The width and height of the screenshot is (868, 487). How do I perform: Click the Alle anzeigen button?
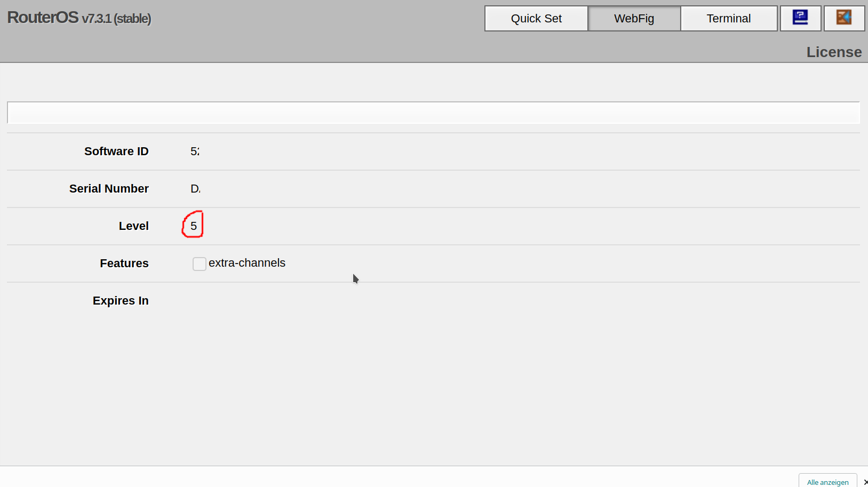click(x=827, y=481)
